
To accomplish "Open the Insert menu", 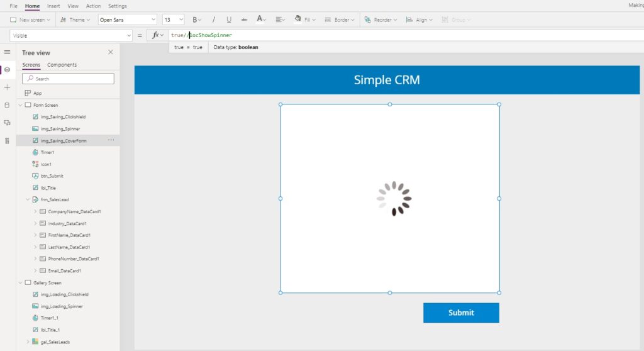I will pos(53,6).
